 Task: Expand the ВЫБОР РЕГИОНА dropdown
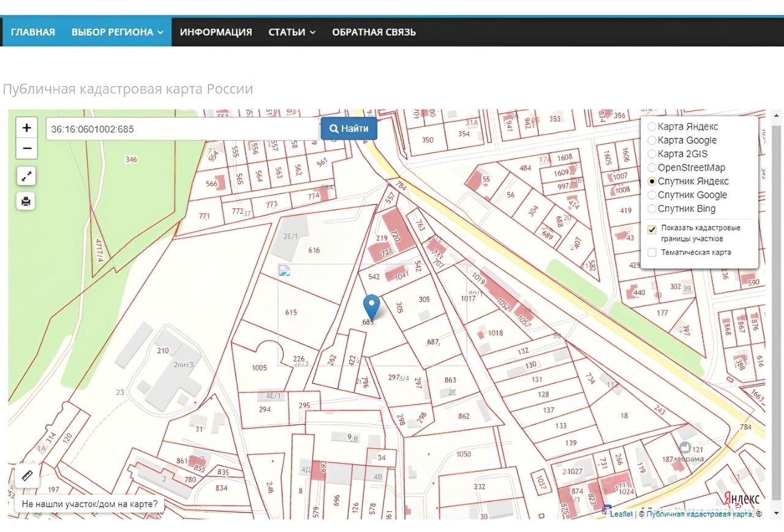pos(118,32)
